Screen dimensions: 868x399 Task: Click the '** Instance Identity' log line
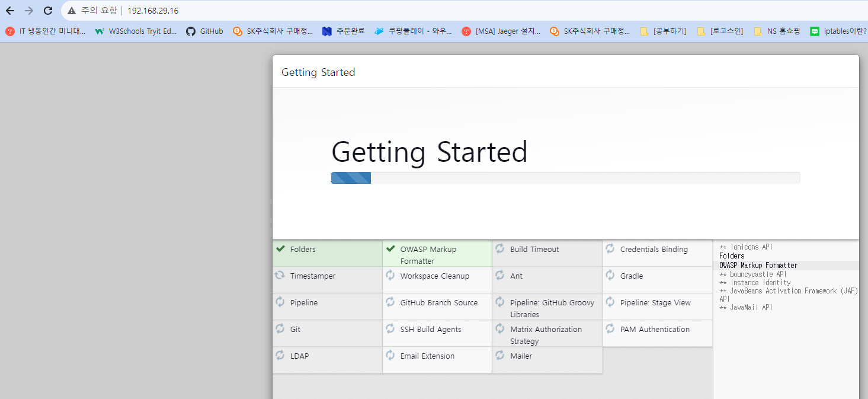point(755,283)
